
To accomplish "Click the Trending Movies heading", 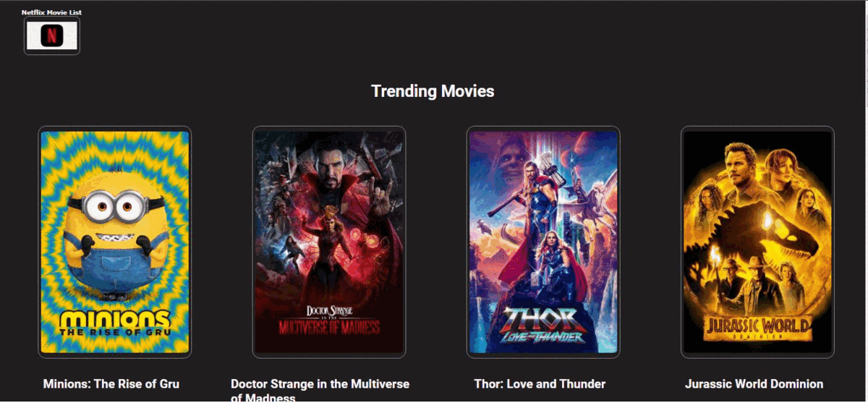I will (433, 91).
